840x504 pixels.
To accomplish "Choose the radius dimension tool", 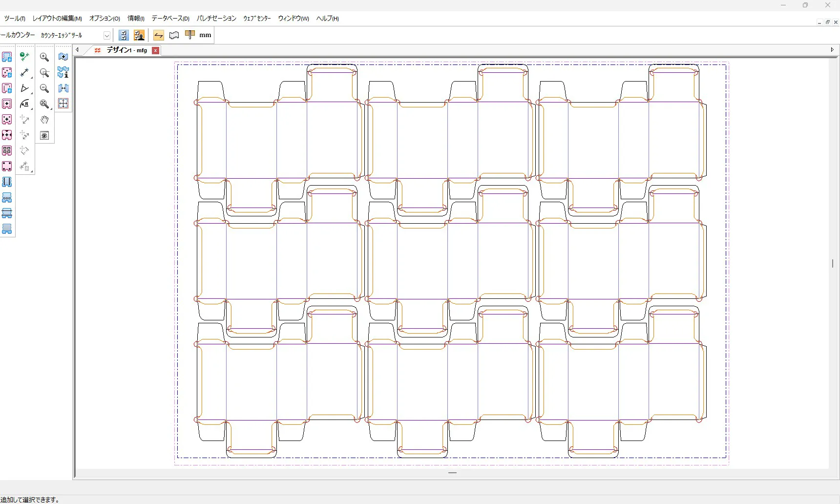I will (24, 104).
